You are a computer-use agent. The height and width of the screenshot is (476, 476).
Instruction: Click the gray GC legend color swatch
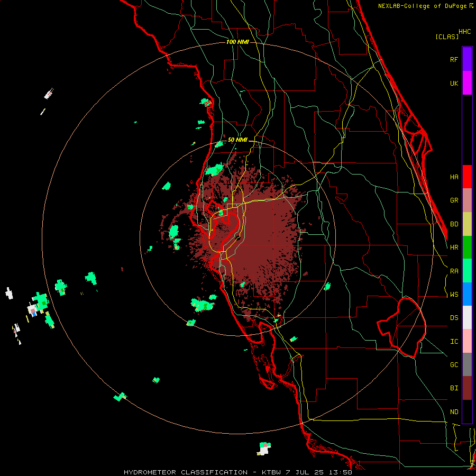(467, 364)
